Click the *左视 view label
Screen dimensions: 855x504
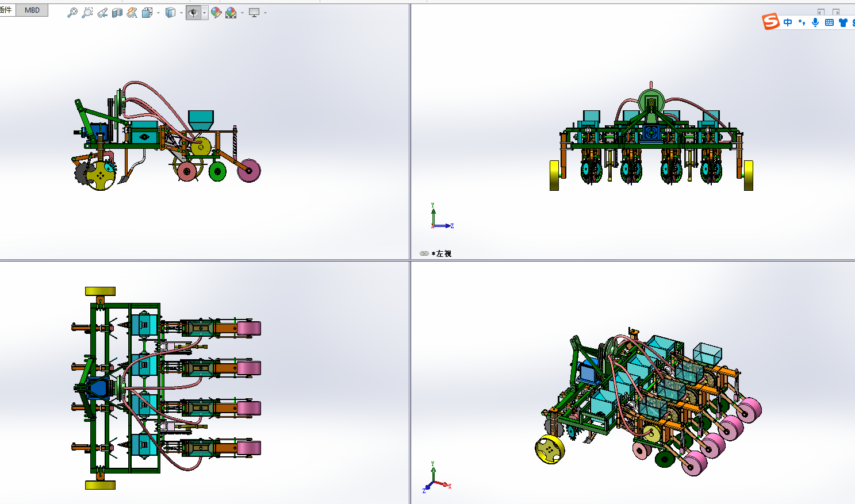(442, 253)
